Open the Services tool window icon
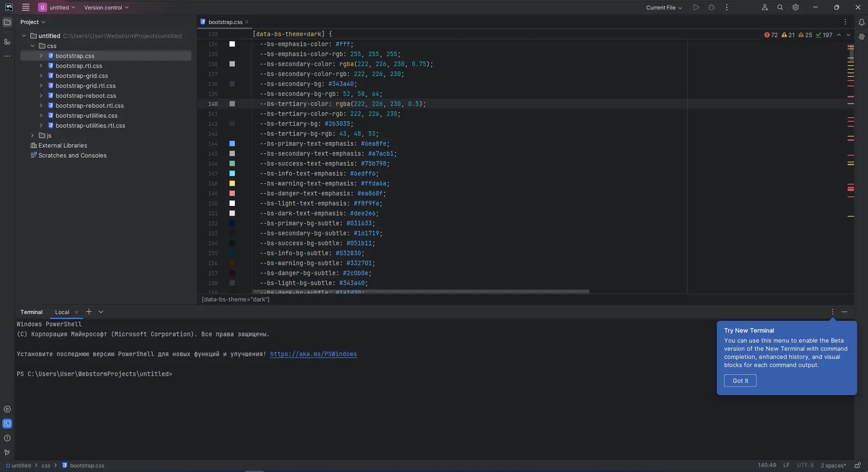 pyautogui.click(x=7, y=409)
